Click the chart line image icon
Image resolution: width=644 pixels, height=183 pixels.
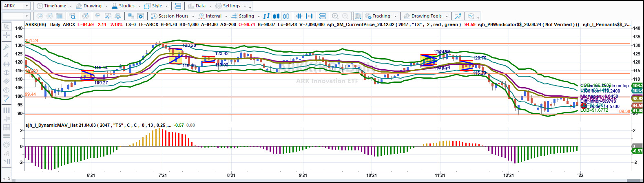coord(108,16)
